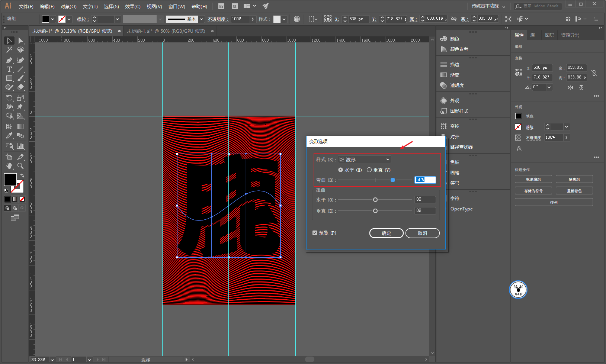Swap fill and stroke colors
606x364 pixels.
(x=22, y=175)
